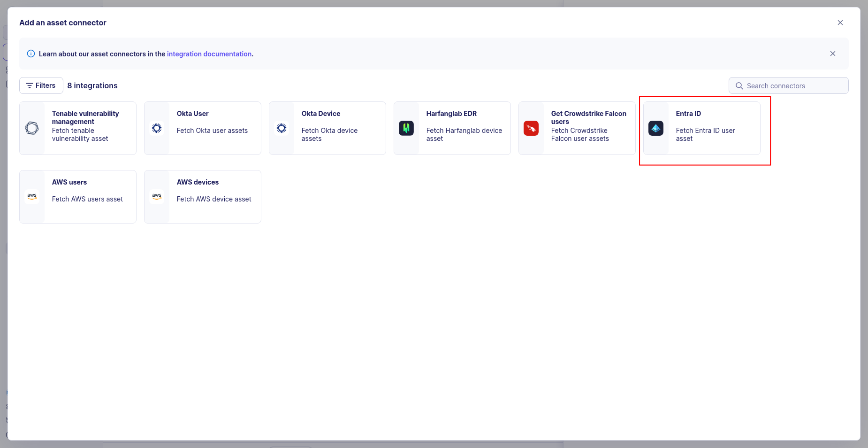Select the Get Crowdstrike Falcon users card
Image resolution: width=868 pixels, height=448 pixels.
576,127
